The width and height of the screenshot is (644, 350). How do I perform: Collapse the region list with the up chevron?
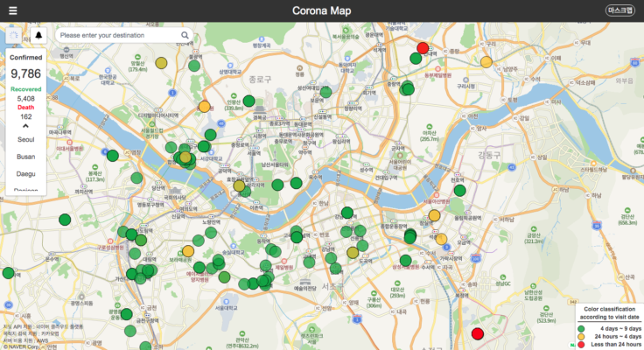25,126
